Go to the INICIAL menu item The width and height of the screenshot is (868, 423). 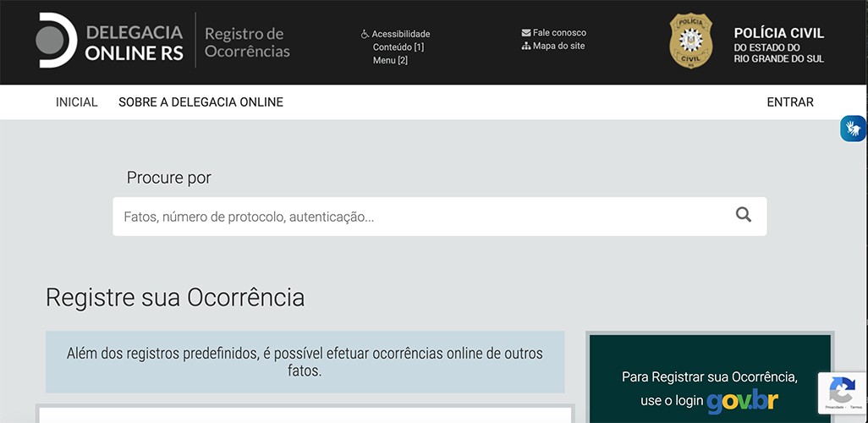click(x=77, y=102)
